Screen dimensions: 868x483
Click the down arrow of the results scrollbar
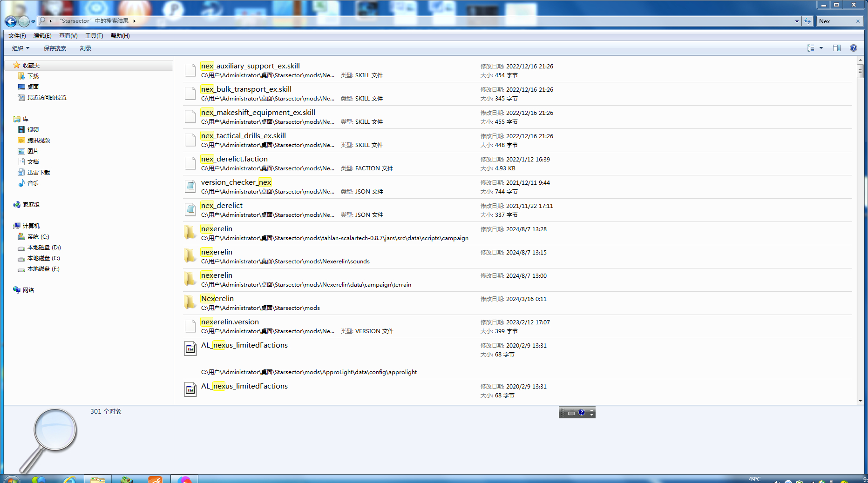[860, 401]
